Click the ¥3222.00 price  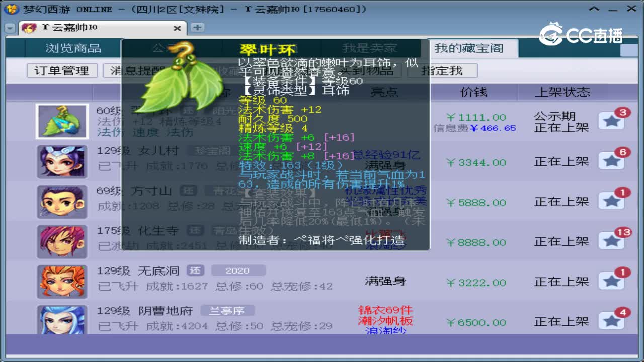[x=476, y=283]
